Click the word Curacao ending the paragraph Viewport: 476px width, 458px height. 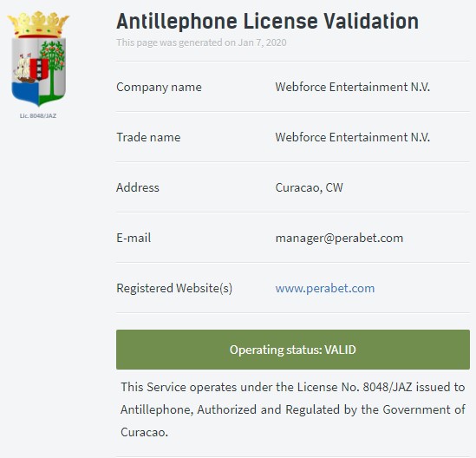point(144,432)
